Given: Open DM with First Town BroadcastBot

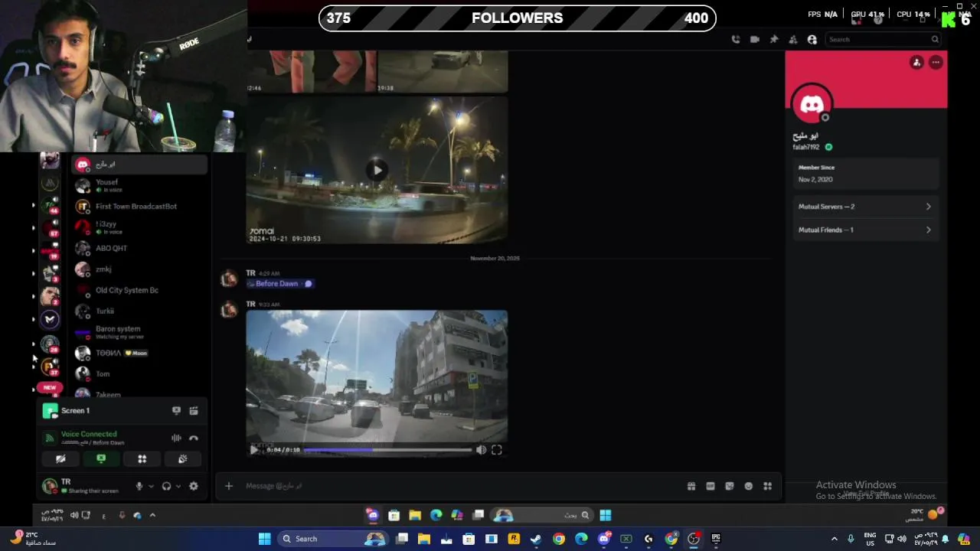Looking at the screenshot, I should (x=140, y=207).
